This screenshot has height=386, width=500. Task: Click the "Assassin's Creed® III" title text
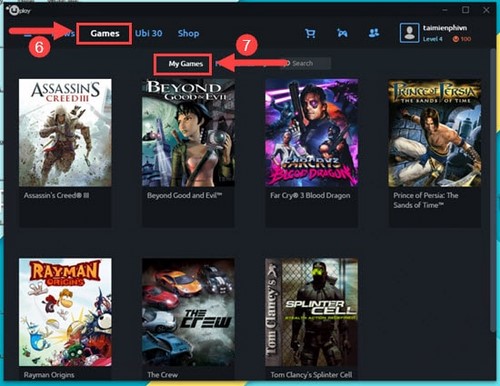pyautogui.click(x=56, y=195)
